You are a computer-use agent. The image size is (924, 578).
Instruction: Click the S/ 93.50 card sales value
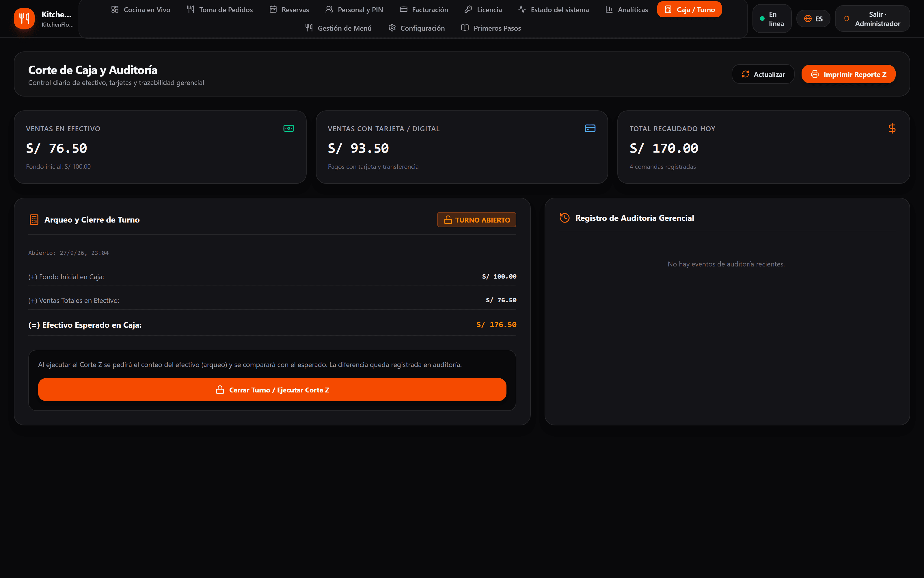tap(358, 148)
